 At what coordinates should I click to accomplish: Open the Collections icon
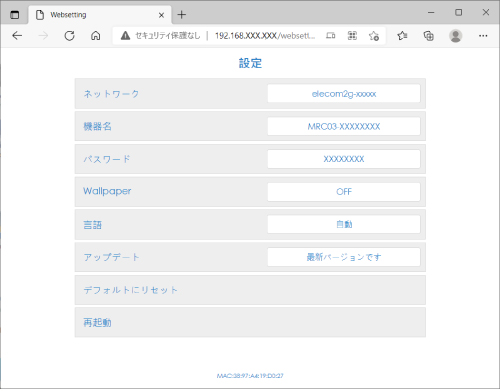pyautogui.click(x=429, y=35)
